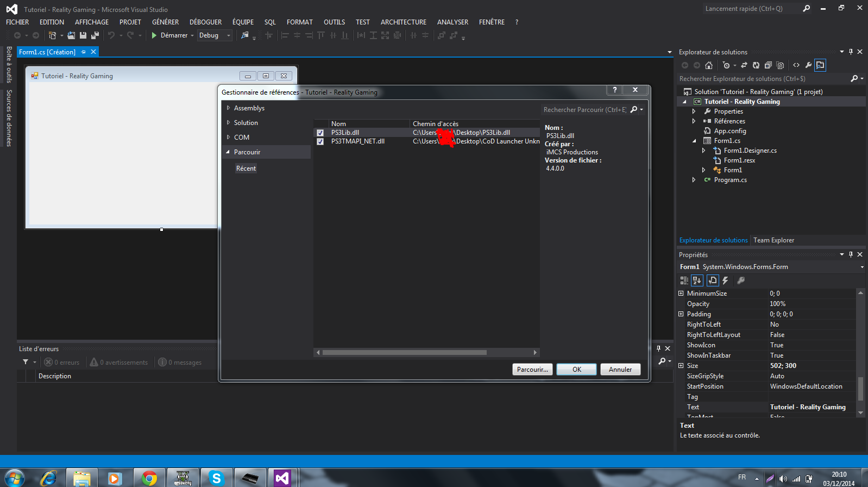Click Show All Files icon in Solution Explorer
This screenshot has width=868, height=487.
click(780, 65)
